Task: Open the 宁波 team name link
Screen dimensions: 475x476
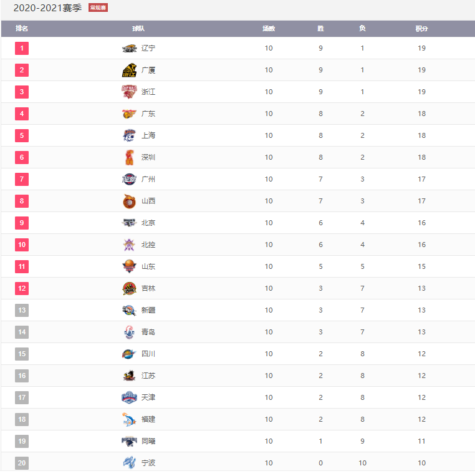Action: click(x=148, y=463)
